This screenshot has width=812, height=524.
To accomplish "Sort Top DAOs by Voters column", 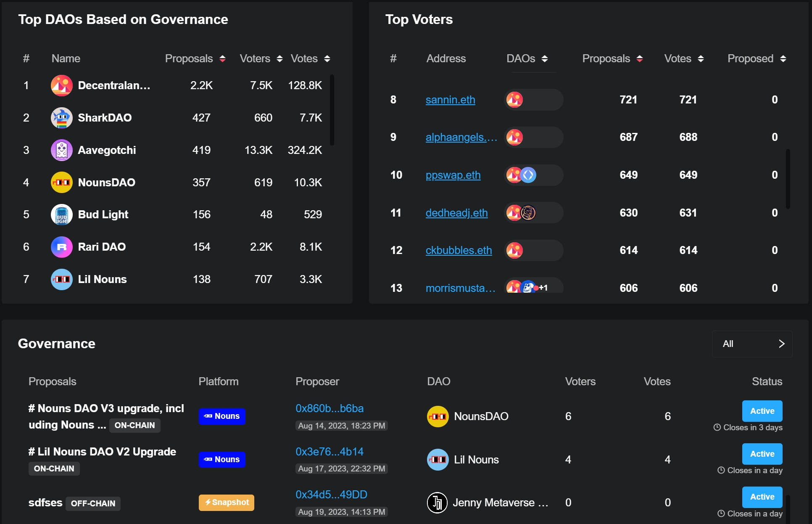I will tap(279, 58).
